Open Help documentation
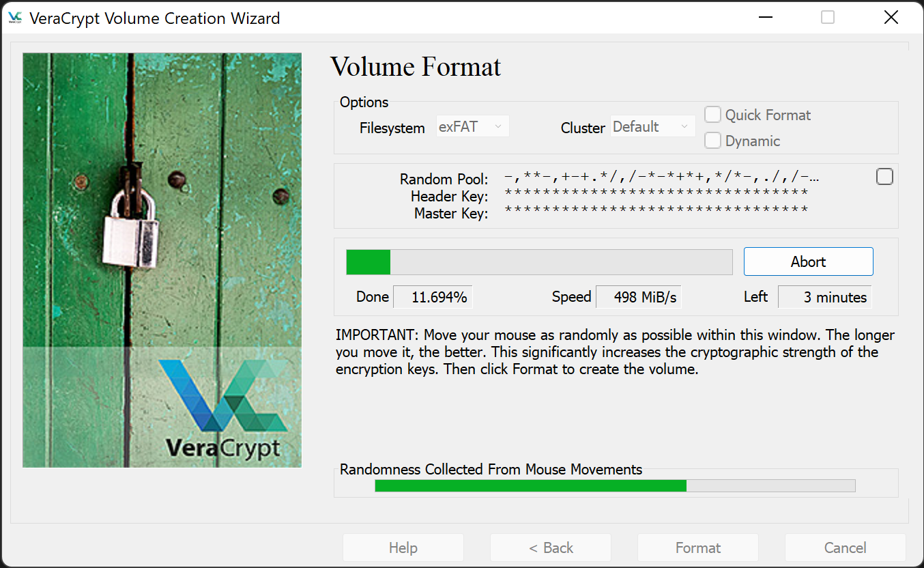Screen dimensions: 924x568 pyautogui.click(x=403, y=548)
